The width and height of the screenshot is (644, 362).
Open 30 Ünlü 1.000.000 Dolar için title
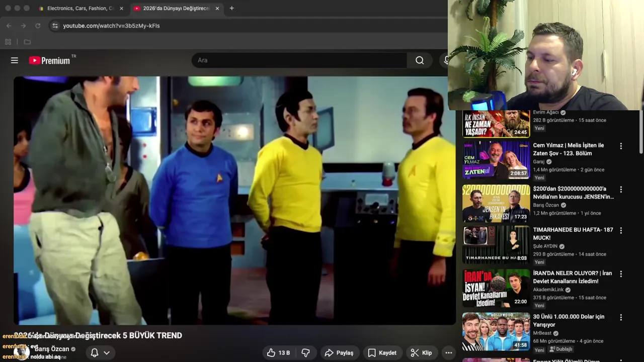(569, 321)
